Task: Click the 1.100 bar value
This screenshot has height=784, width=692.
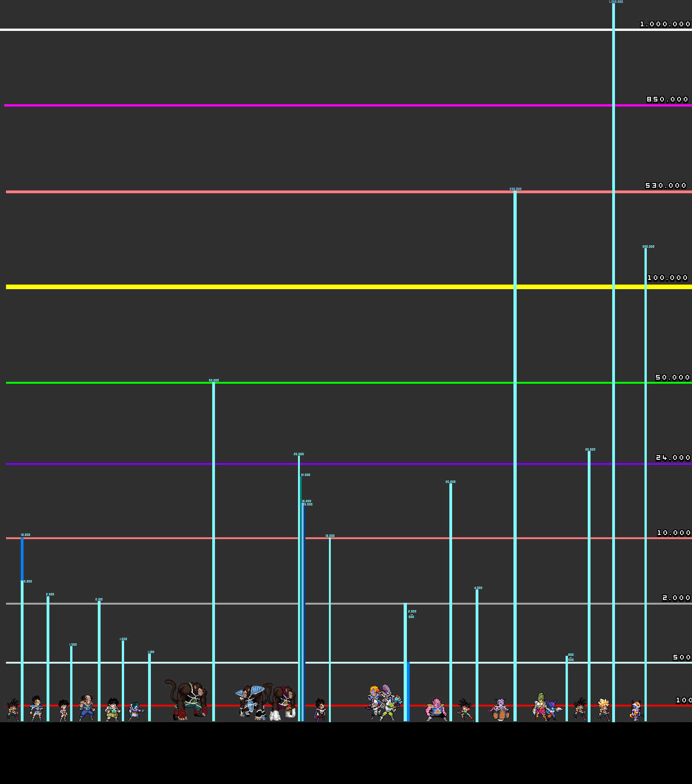Action: pyautogui.click(x=151, y=652)
